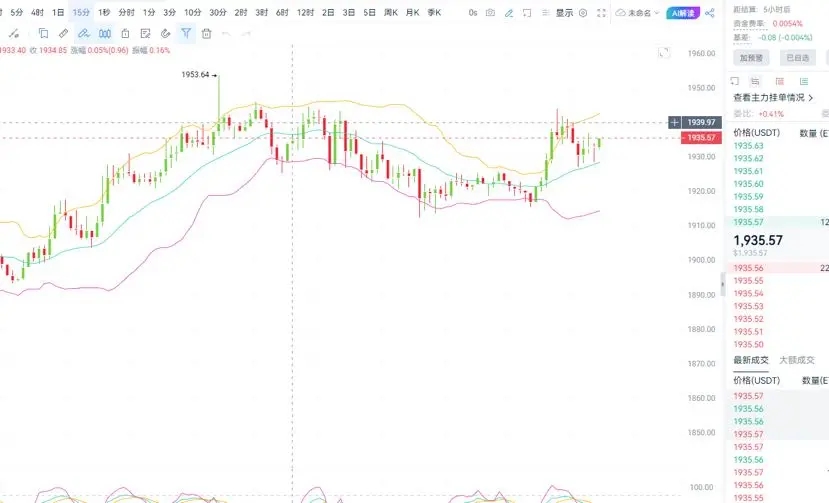Click the AI解读 button
Image resolution: width=829 pixels, height=503 pixels.
pos(683,13)
